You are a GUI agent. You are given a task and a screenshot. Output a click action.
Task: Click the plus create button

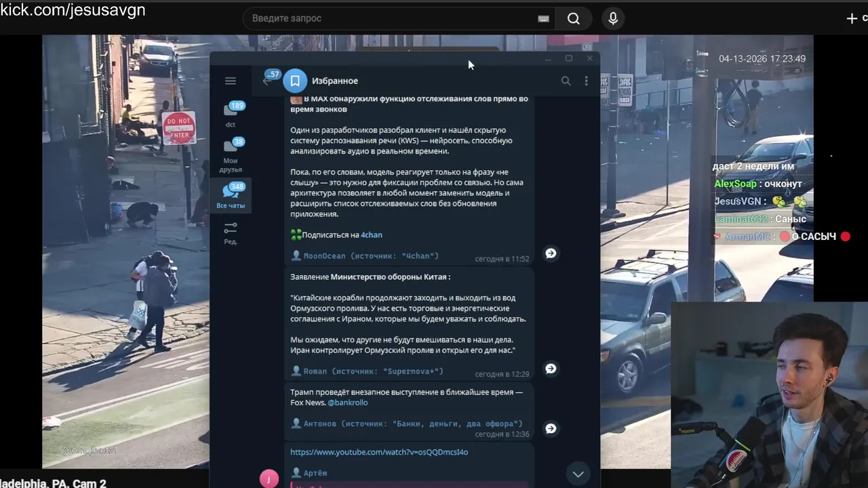(x=852, y=18)
